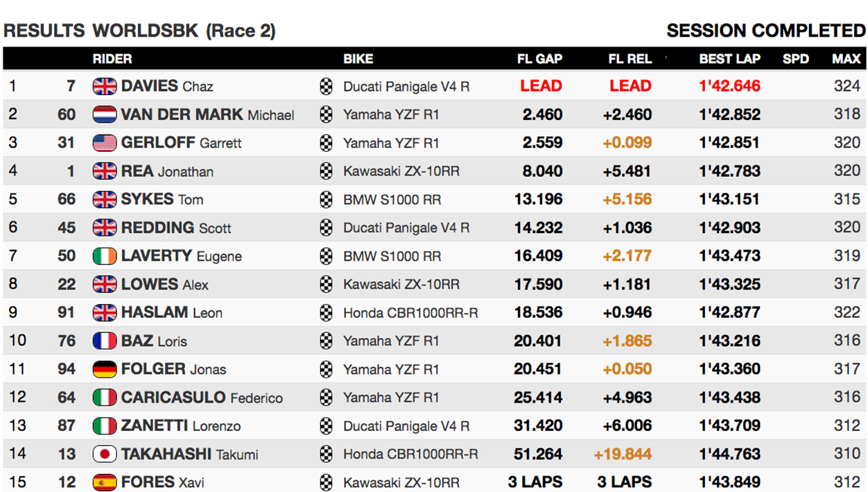The image size is (868, 492).
Task: Open rider REDDING Scott's name
Action: coord(176,228)
